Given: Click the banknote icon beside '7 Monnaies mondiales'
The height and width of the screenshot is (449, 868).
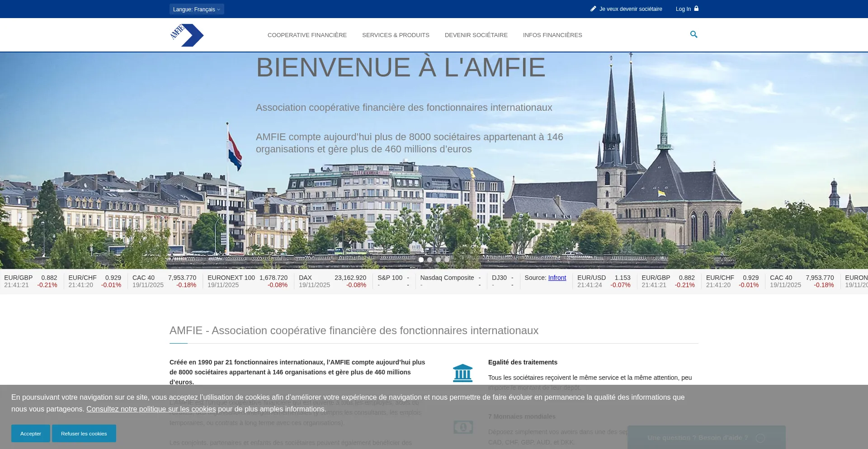Looking at the screenshot, I should point(463,427).
